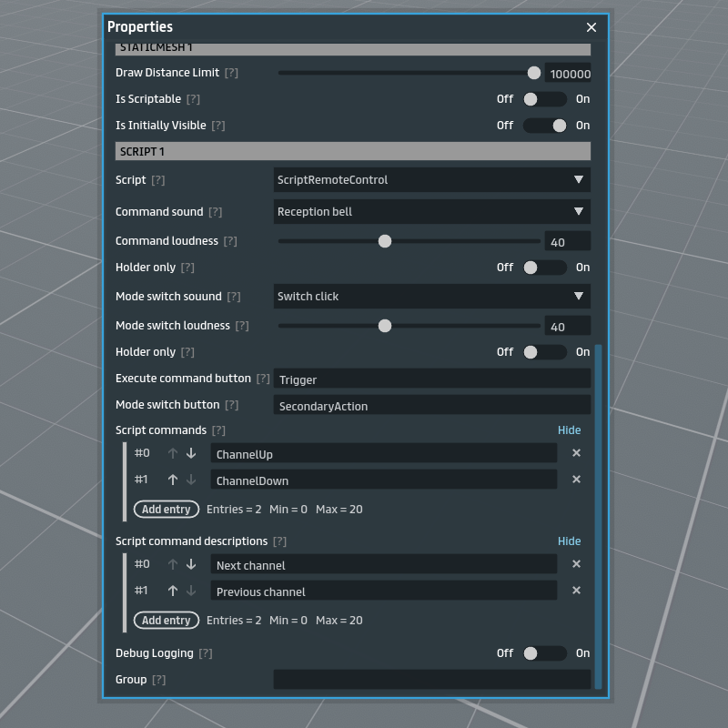The image size is (728, 728).
Task: Add entry to Script command descriptions
Action: point(166,621)
